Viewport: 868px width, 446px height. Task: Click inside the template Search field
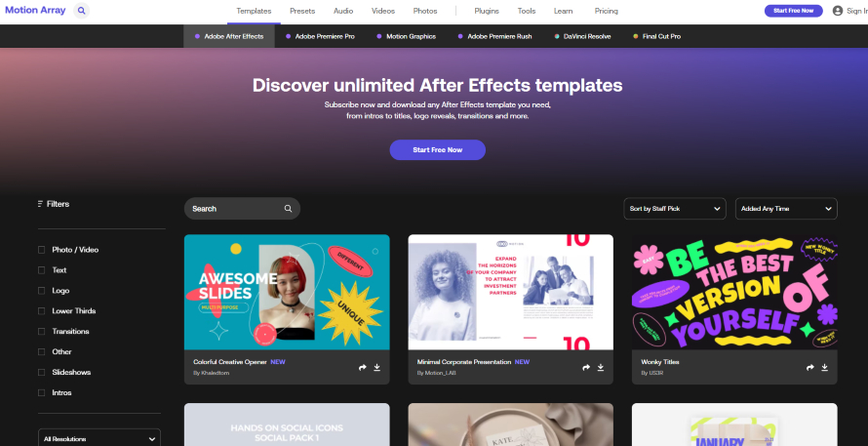[x=242, y=209]
